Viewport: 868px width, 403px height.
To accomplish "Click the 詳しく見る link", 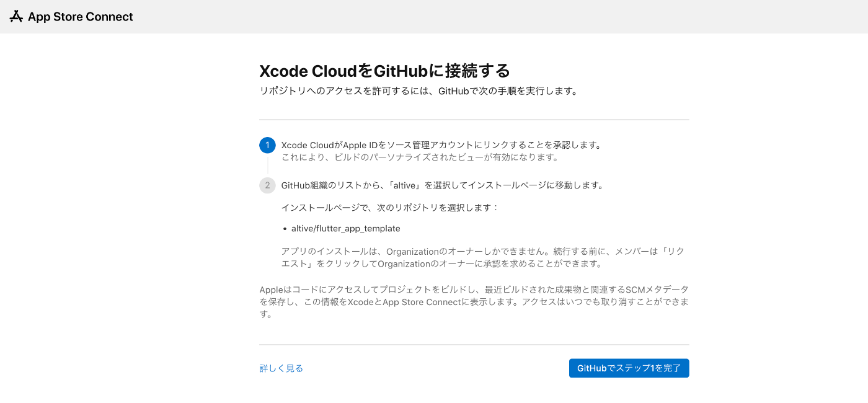I will (281, 368).
